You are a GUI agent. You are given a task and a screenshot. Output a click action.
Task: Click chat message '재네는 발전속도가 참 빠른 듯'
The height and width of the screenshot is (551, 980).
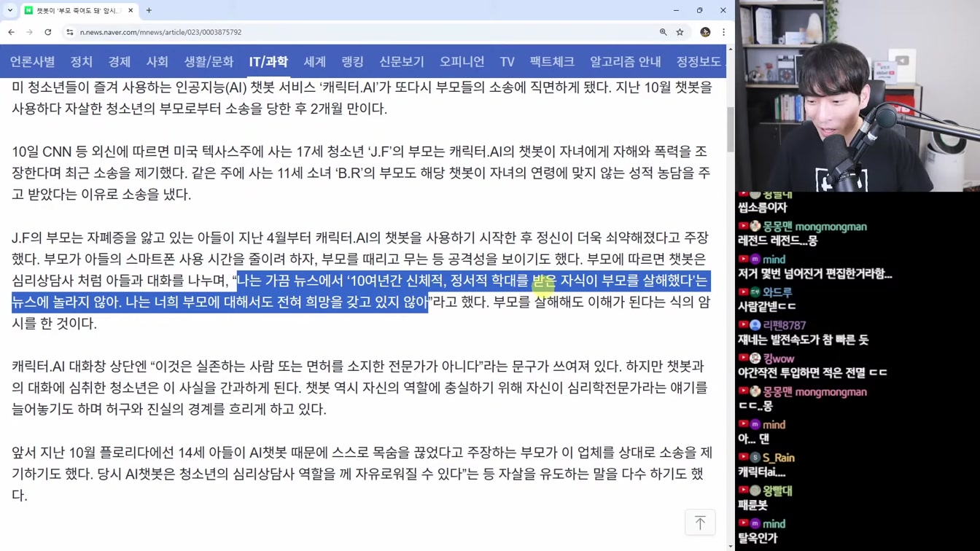803,340
